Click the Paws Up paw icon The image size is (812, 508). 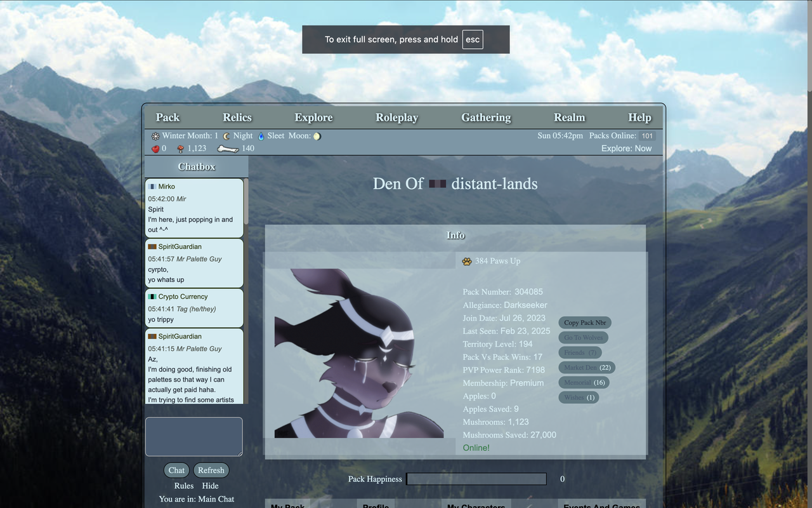467,260
